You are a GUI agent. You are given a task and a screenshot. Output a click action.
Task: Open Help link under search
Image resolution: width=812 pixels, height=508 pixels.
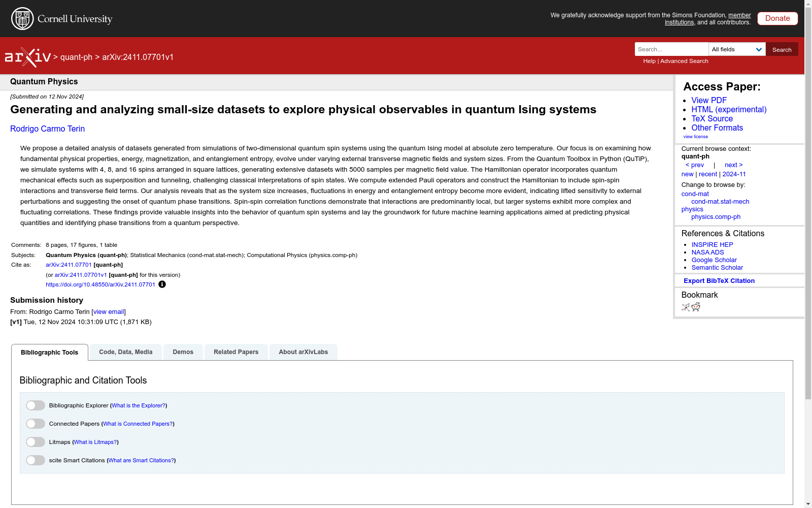(x=649, y=61)
